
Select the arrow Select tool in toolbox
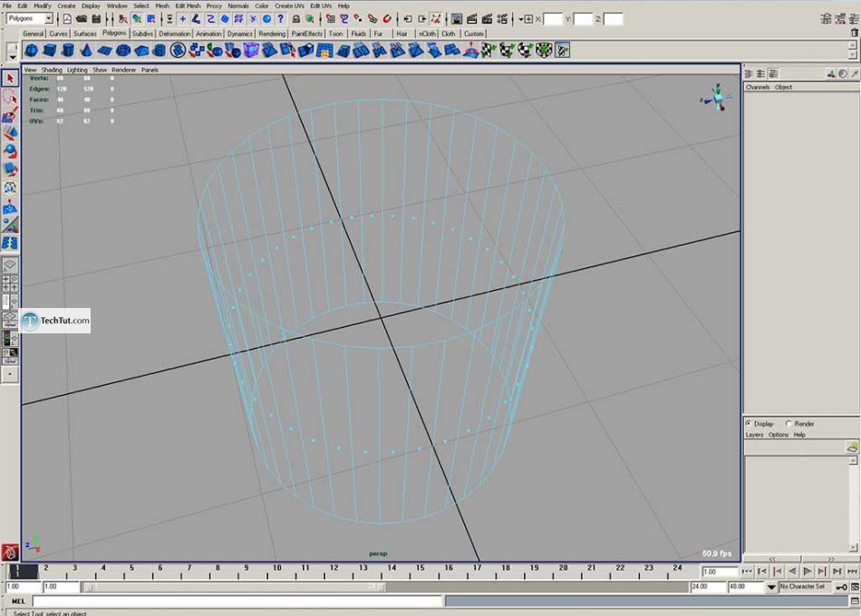tap(10, 79)
